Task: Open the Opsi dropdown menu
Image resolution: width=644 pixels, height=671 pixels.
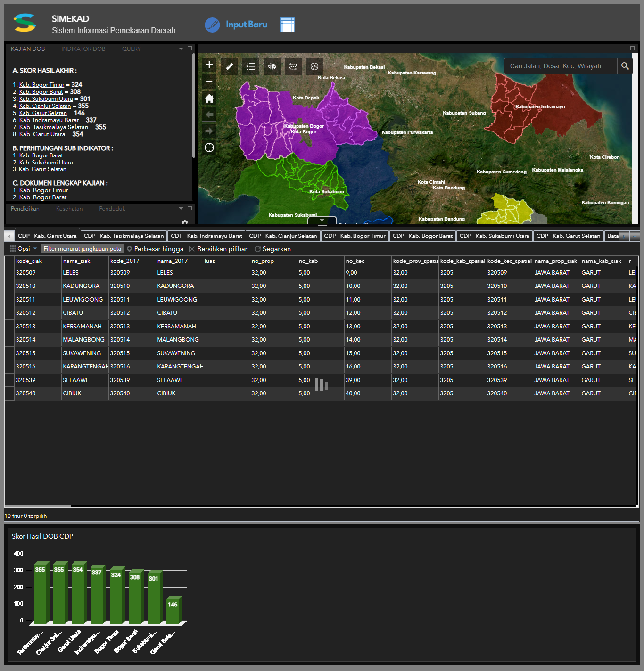Action: tap(23, 249)
